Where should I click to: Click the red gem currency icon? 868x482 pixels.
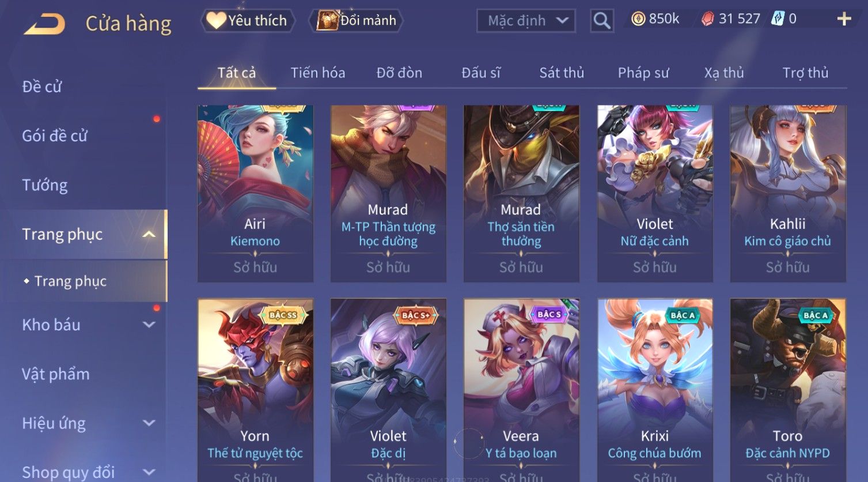pos(707,19)
